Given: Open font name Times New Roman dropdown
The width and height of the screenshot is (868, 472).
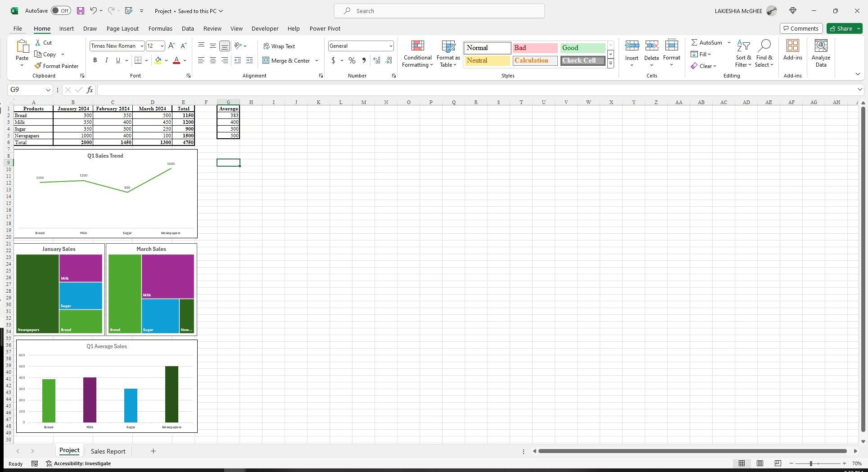Looking at the screenshot, I should 141,46.
